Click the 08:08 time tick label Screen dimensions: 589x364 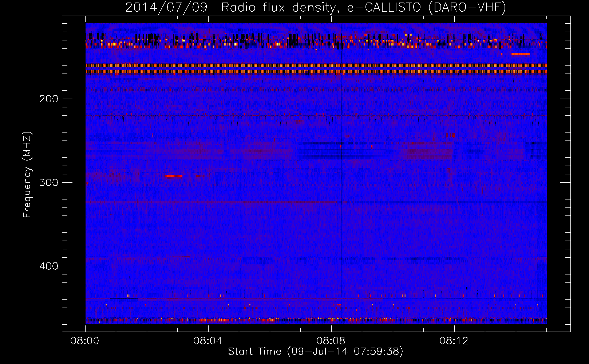click(331, 341)
